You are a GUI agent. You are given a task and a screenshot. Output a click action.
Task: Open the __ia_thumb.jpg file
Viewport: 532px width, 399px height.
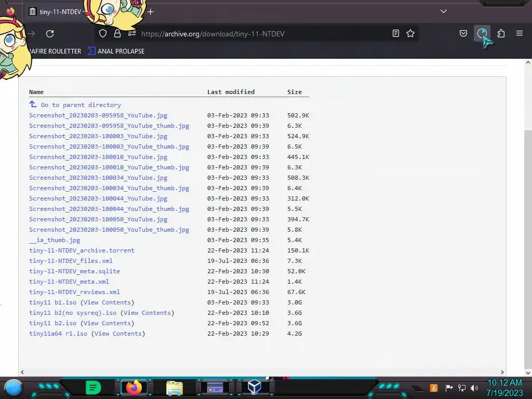[x=55, y=240]
